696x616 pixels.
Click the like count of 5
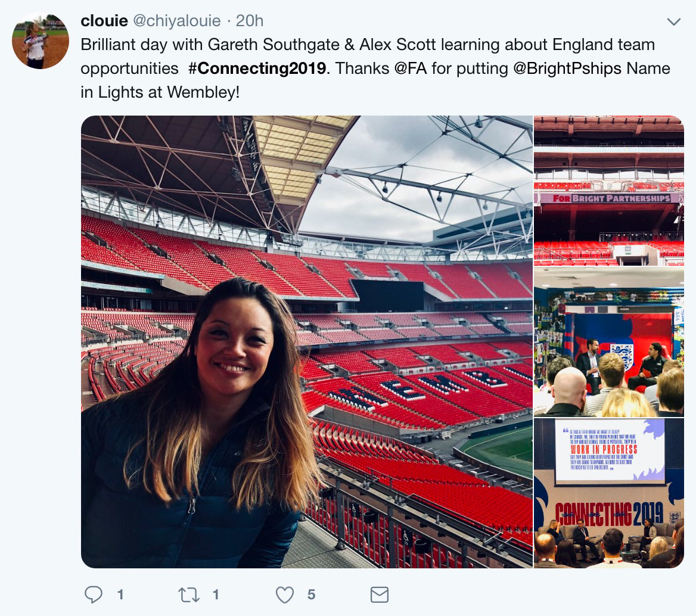pos(311,594)
